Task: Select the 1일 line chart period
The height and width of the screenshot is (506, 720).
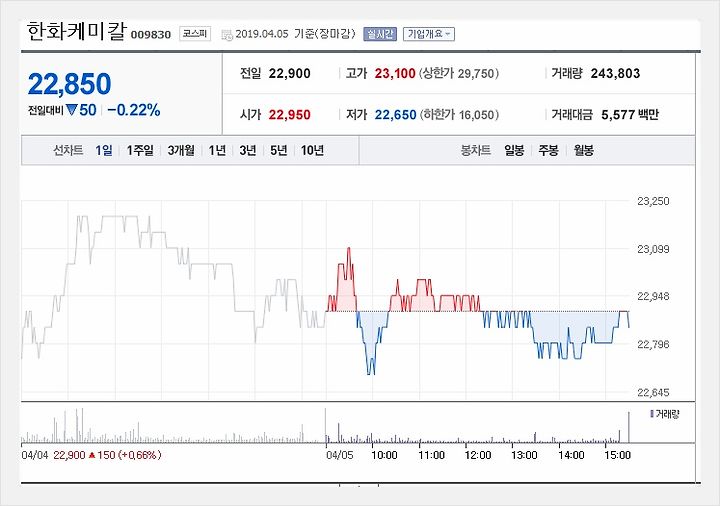Action: click(104, 150)
